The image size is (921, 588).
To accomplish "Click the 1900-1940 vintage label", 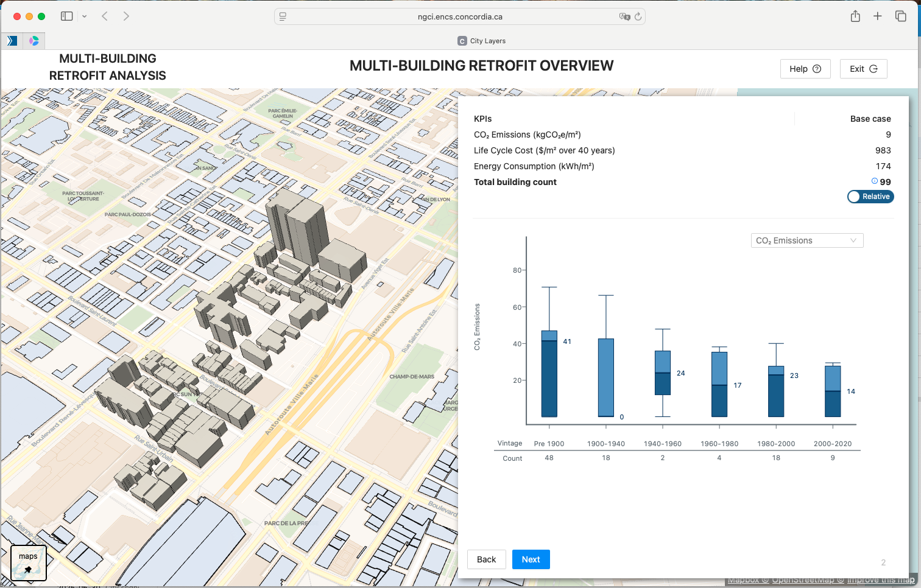I will point(606,444).
